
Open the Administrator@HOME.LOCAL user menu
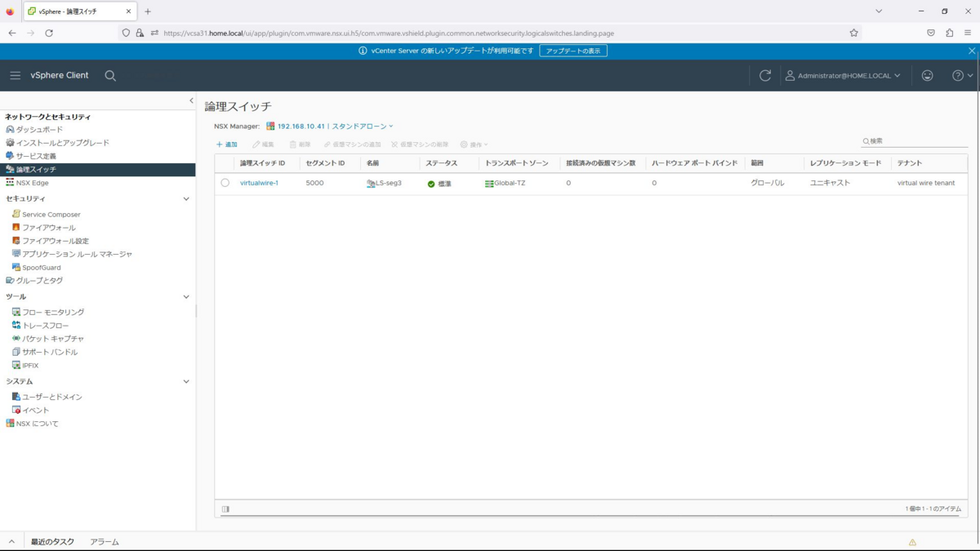click(x=843, y=75)
